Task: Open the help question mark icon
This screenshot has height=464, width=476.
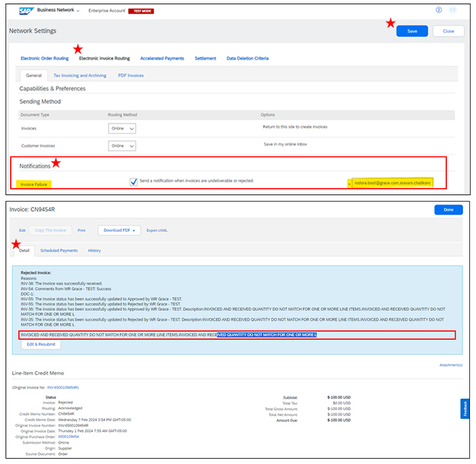Action: 439,10
